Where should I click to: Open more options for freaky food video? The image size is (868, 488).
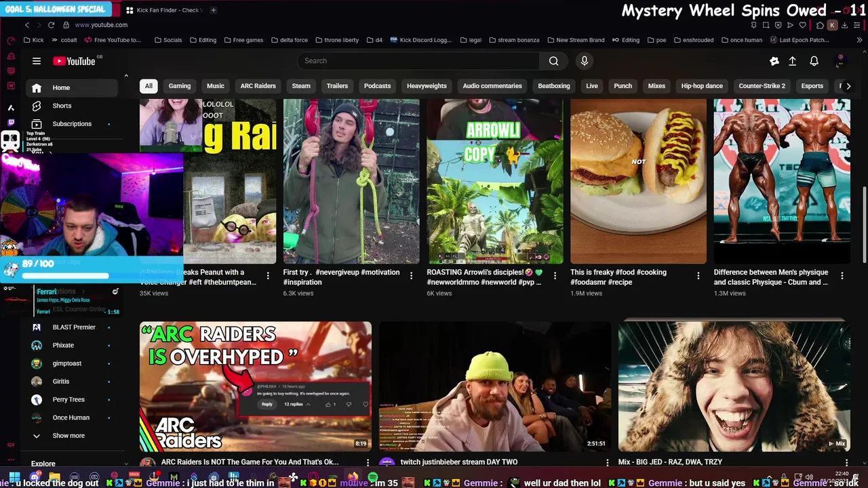pos(698,275)
